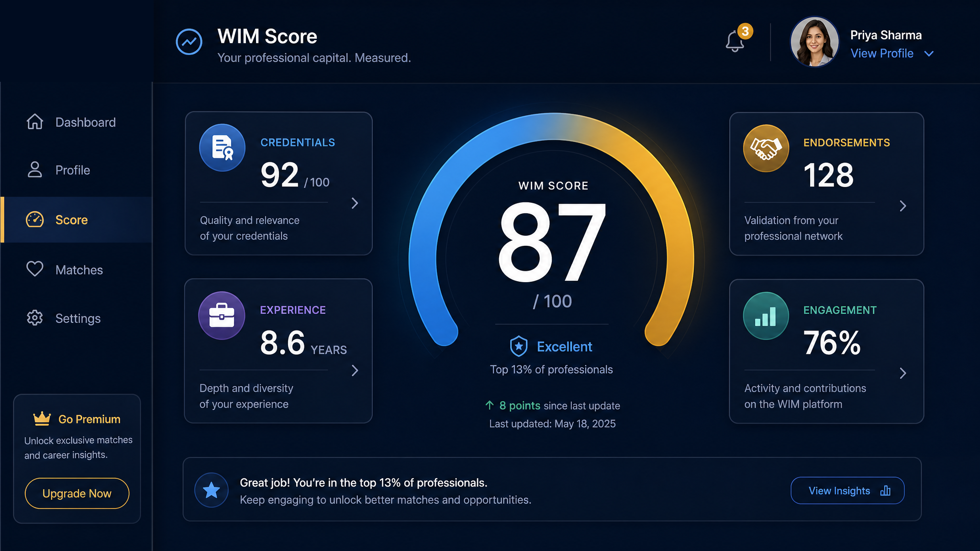Open Profile in sidebar
980x551 pixels.
(x=77, y=170)
